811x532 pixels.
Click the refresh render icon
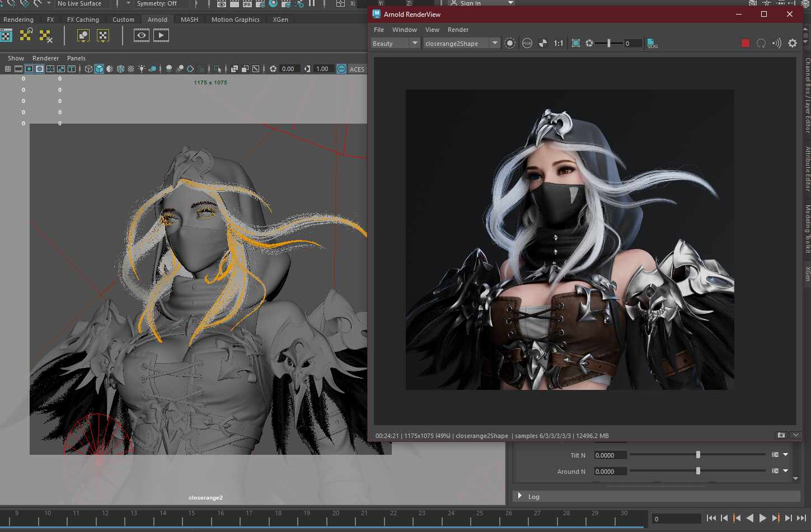pos(761,43)
